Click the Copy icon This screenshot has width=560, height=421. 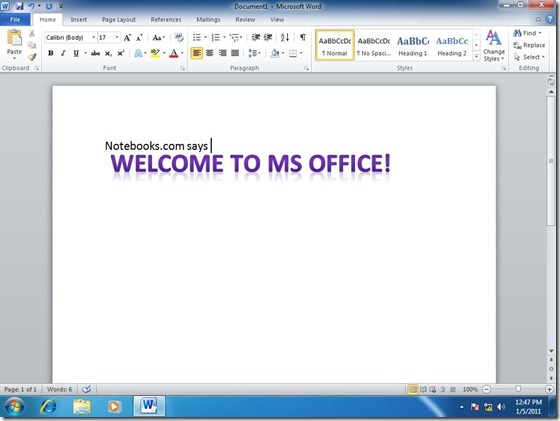pos(32,45)
